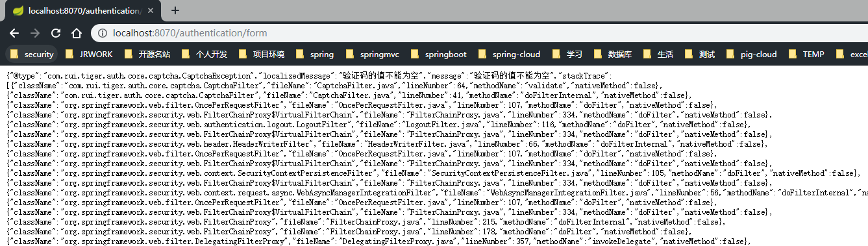Open a new tab with plus button

[175, 10]
